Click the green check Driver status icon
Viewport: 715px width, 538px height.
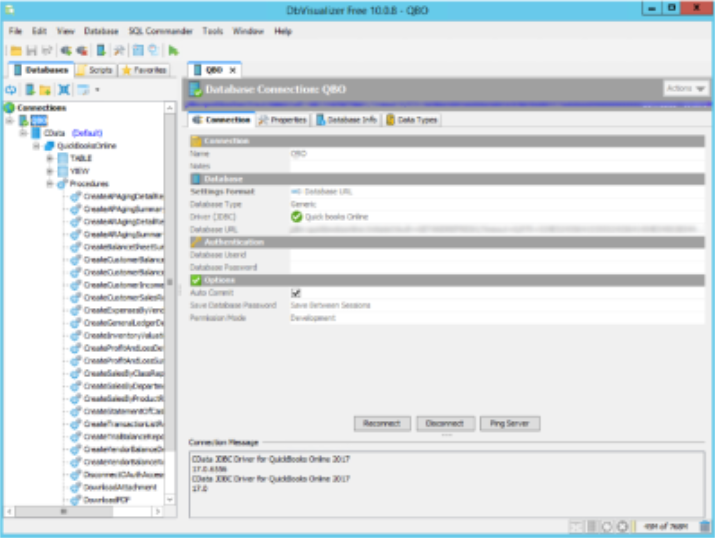(296, 217)
